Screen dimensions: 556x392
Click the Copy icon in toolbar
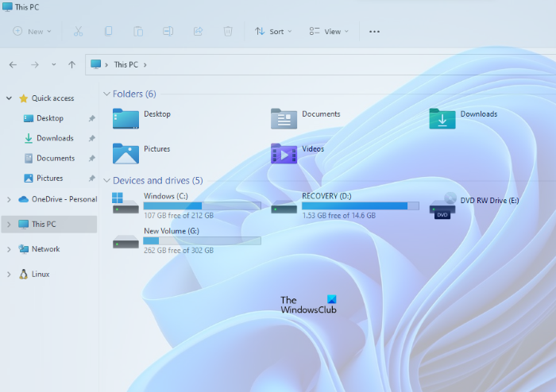click(109, 31)
